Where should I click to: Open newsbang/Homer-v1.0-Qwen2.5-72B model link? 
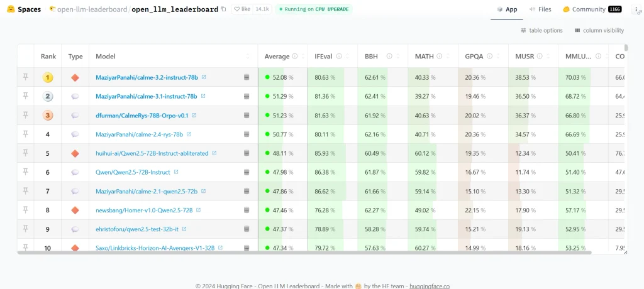click(x=144, y=210)
